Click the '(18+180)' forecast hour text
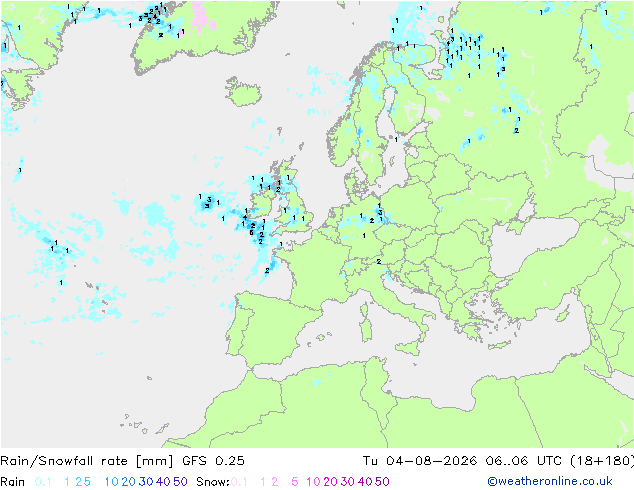The height and width of the screenshot is (490, 634). [602, 461]
